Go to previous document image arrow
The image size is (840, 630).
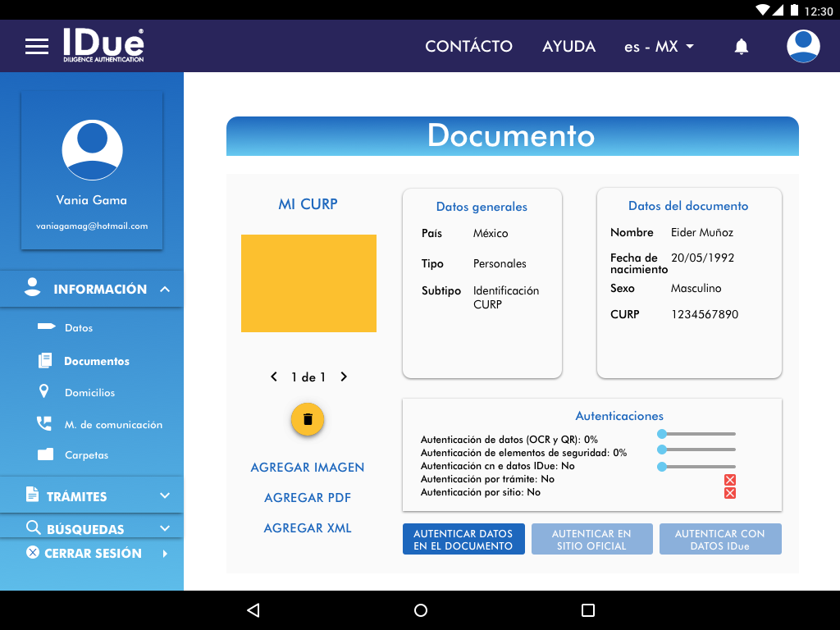[x=274, y=377]
